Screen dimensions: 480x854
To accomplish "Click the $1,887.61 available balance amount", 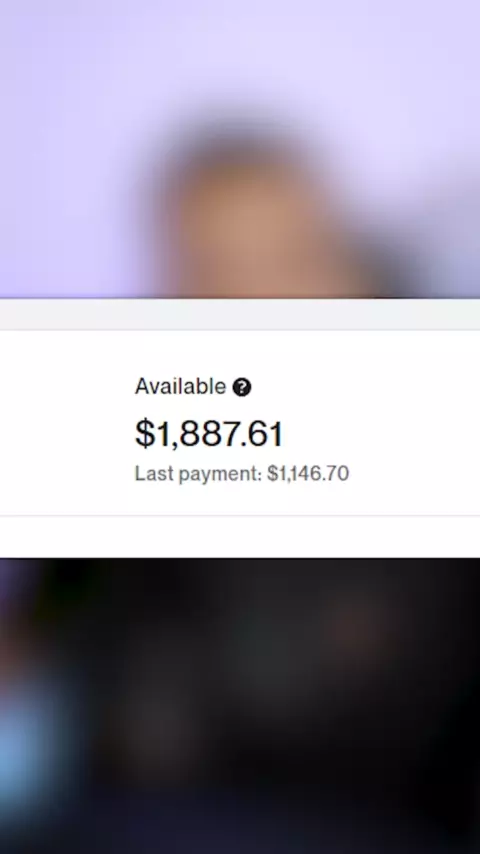I will click(209, 434).
